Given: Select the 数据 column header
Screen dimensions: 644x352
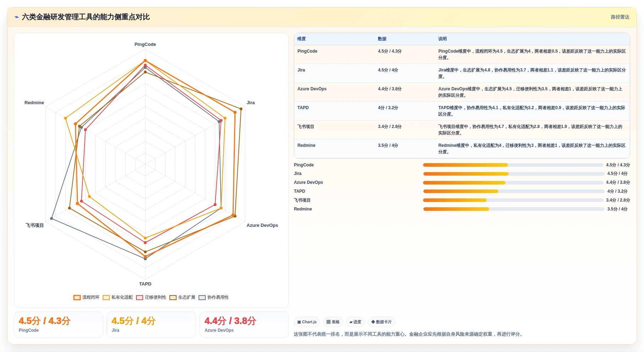Looking at the screenshot, I should [382, 39].
